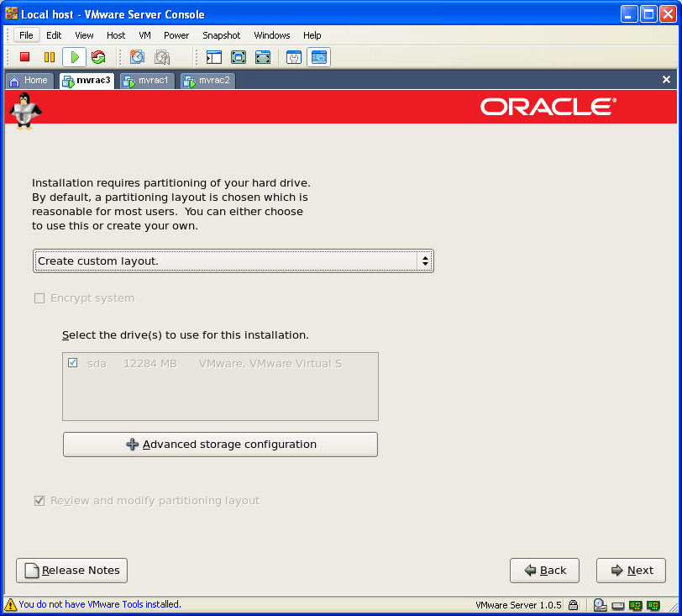Image resolution: width=682 pixels, height=616 pixels.
Task: Click Advanced storage configuration button
Action: pos(220,445)
